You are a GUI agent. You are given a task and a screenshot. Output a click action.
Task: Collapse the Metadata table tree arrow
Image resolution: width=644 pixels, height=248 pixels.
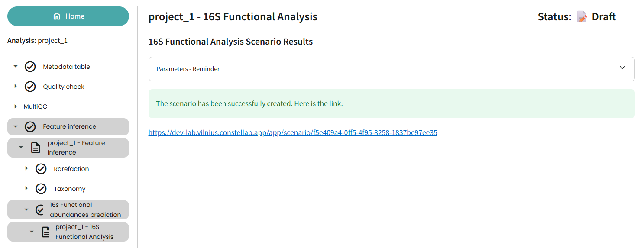click(x=16, y=67)
